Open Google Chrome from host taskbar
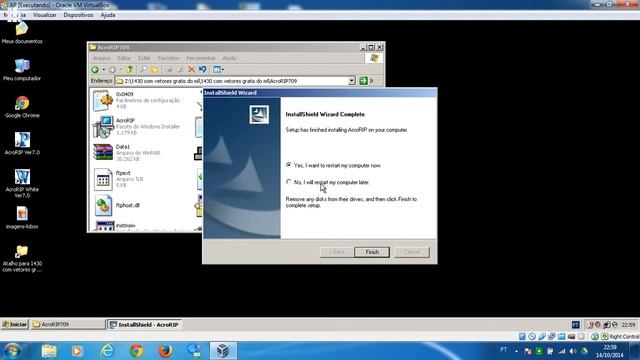This screenshot has width=640, height=360. [x=137, y=351]
